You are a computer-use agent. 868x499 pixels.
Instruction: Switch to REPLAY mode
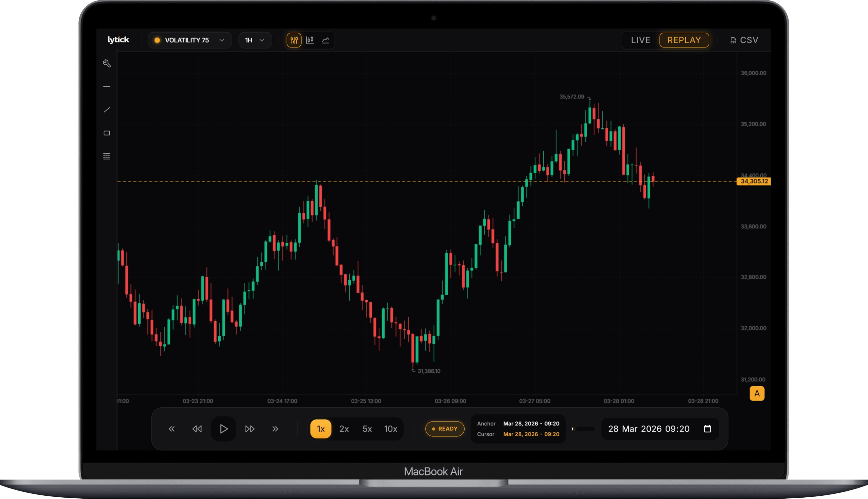pos(684,40)
